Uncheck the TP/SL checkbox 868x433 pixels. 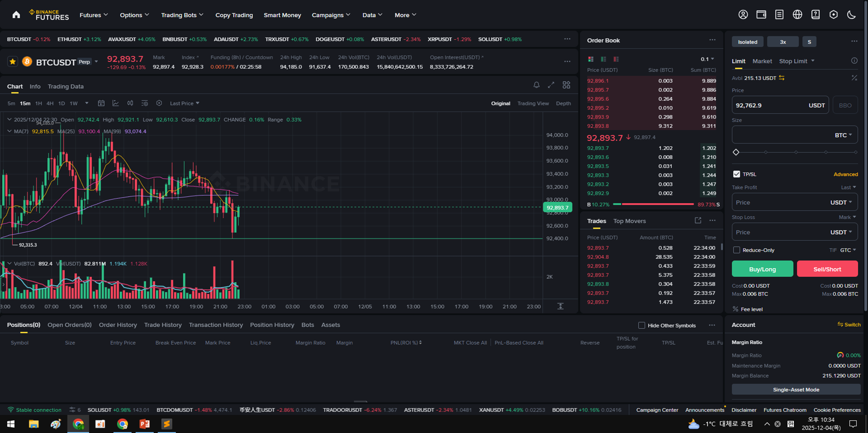(736, 174)
